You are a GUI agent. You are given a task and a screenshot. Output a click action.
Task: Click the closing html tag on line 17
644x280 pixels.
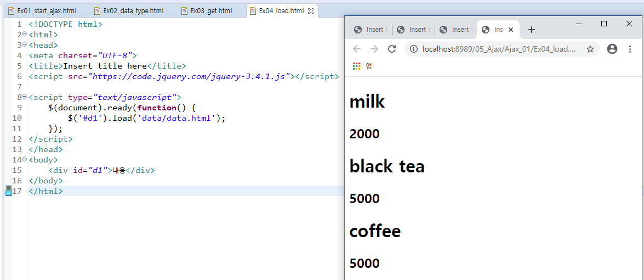pos(45,191)
